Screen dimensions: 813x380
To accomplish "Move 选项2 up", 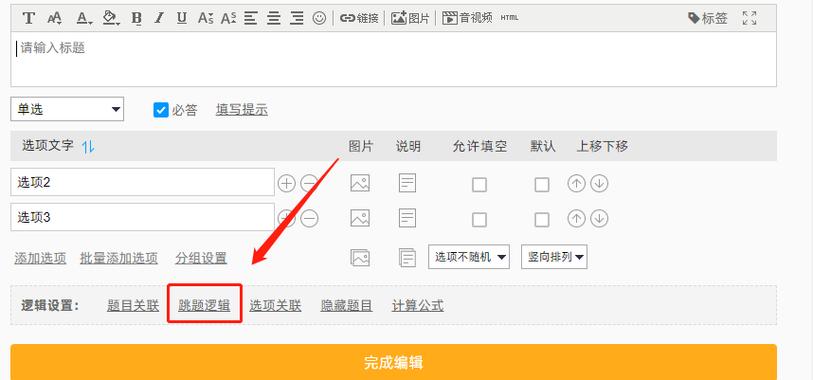I will click(x=576, y=184).
